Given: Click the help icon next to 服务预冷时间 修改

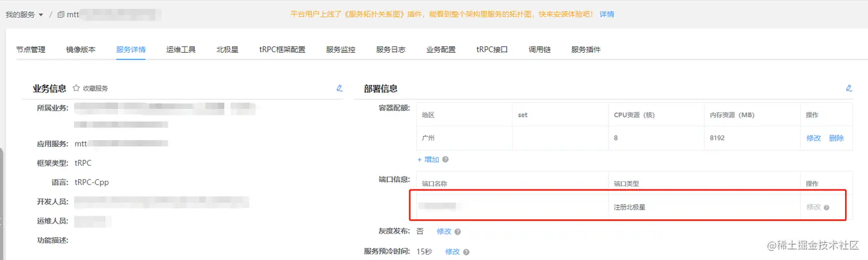Looking at the screenshot, I should click(x=466, y=252).
